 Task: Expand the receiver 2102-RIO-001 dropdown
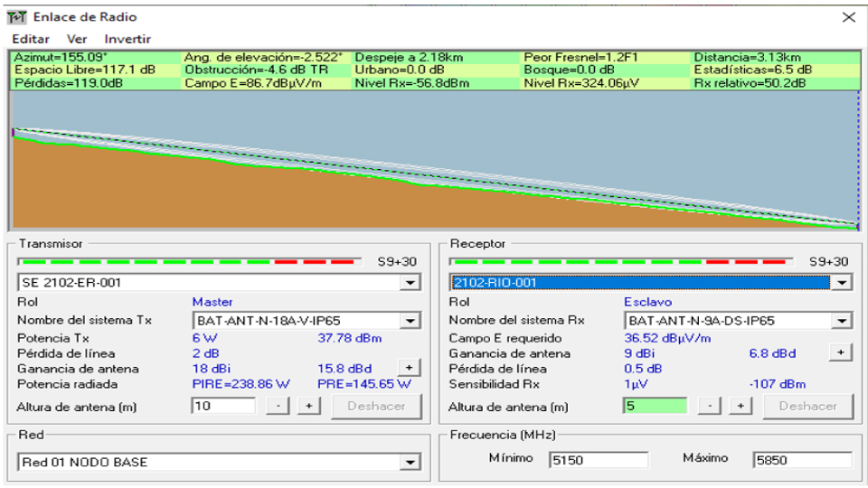point(842,283)
